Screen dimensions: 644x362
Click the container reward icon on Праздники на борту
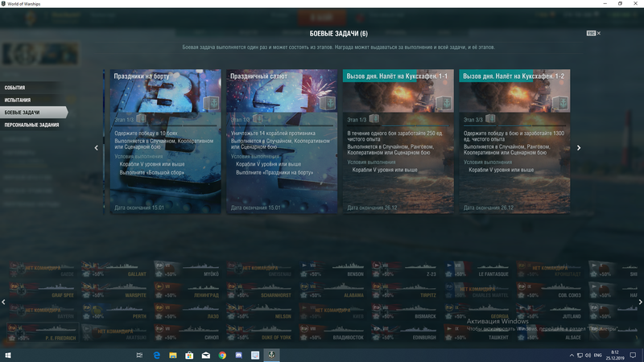[210, 103]
